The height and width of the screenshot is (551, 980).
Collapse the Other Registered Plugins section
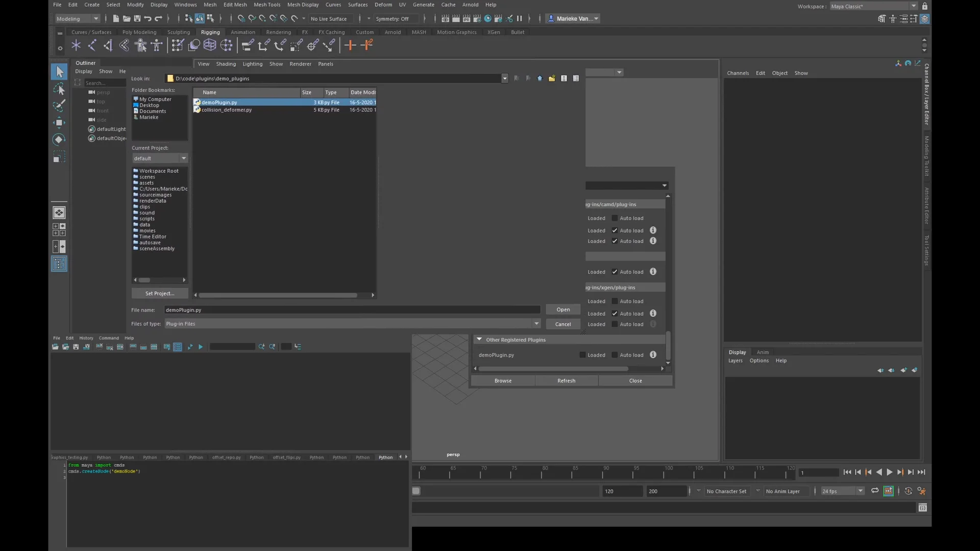(x=479, y=340)
